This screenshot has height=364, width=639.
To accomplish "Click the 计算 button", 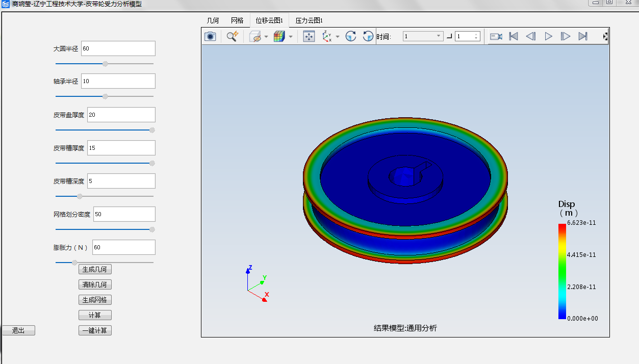I will (x=95, y=315).
